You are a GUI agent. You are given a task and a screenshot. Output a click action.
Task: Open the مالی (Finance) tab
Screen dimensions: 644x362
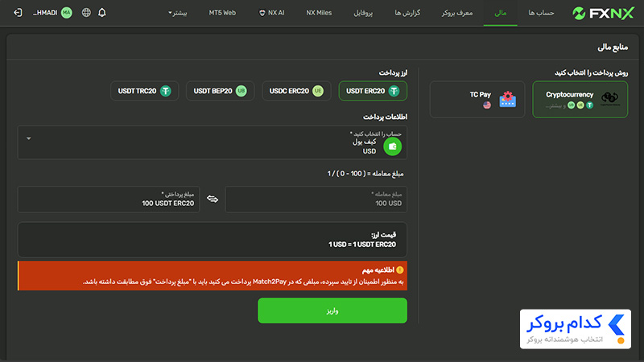coord(500,13)
